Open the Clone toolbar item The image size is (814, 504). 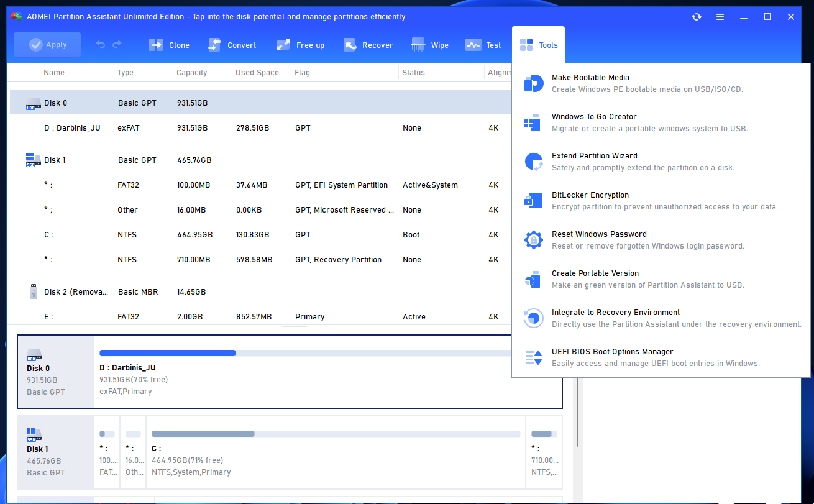168,45
